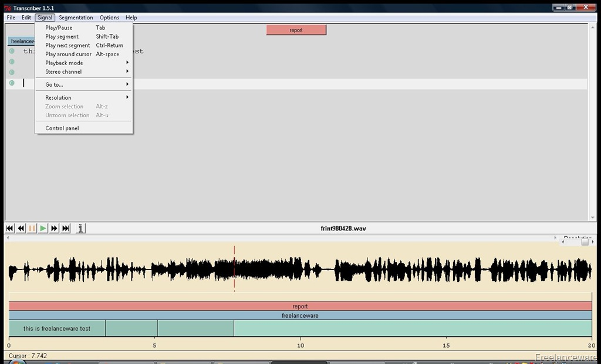The image size is (601, 364).
Task: Jump to the signal end
Action: [66, 229]
